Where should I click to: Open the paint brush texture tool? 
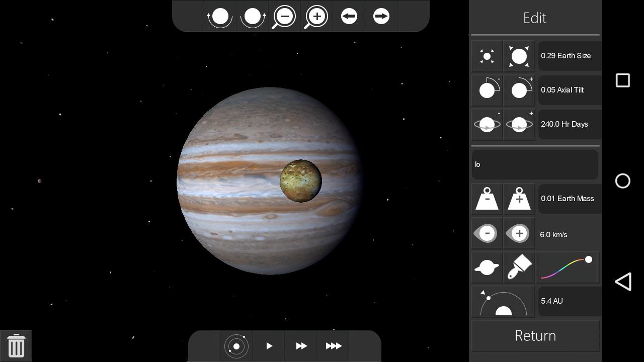[x=519, y=267]
